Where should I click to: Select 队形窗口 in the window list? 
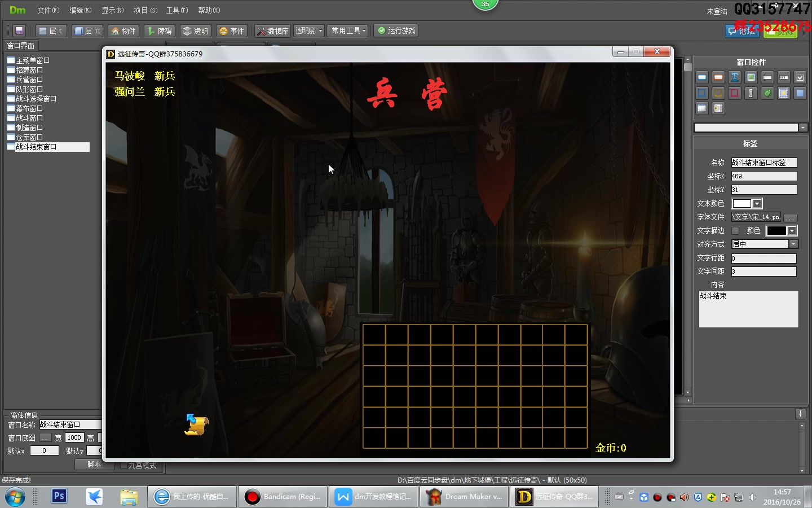click(x=29, y=89)
